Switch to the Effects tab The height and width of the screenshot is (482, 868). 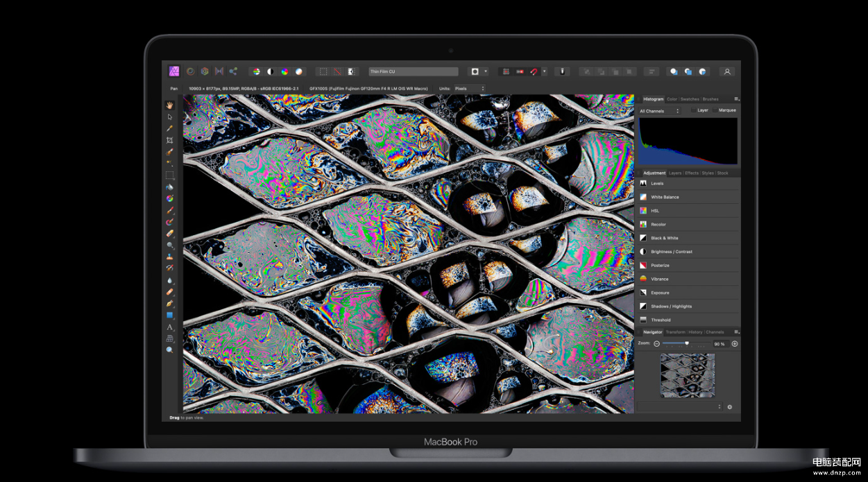(692, 173)
